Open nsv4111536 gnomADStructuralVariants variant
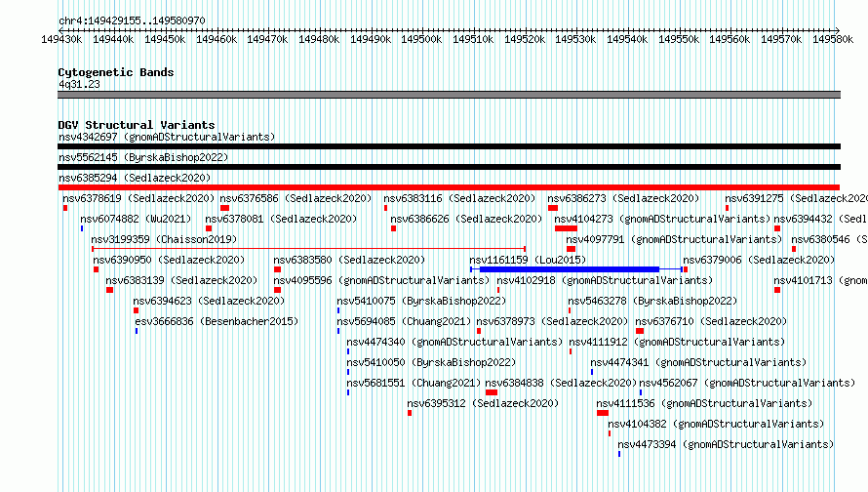The width and height of the screenshot is (868, 492). (704, 403)
